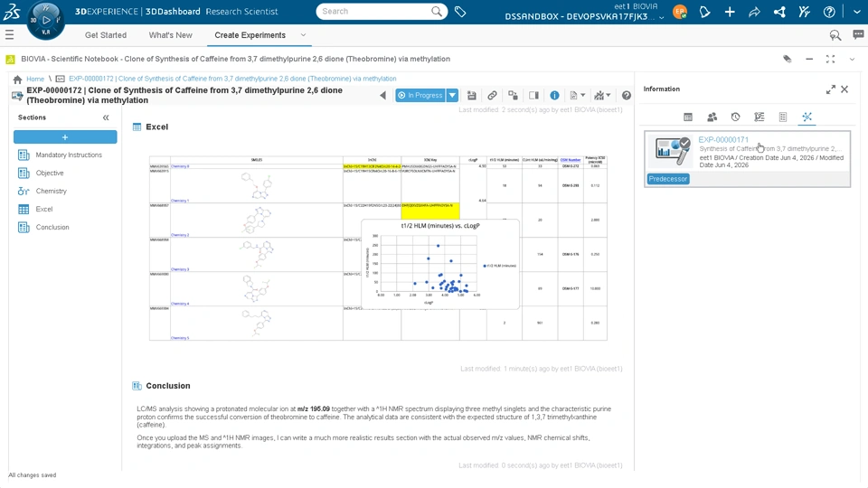Click the EXP-00000171 experiment thumbnail
868x488 pixels.
click(x=673, y=152)
